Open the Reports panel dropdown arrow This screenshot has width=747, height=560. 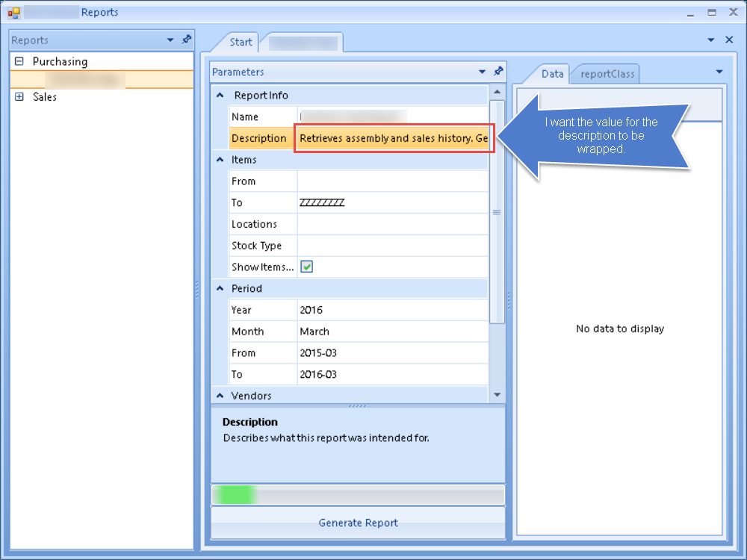tap(170, 40)
